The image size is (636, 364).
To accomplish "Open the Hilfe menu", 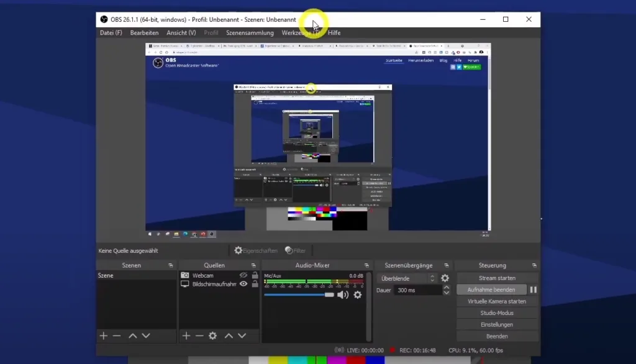I will (x=334, y=33).
